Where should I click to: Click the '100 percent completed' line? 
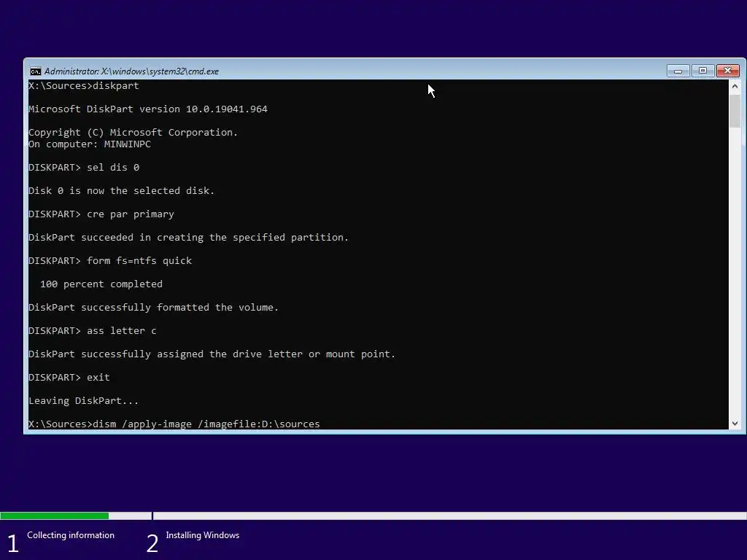101,284
